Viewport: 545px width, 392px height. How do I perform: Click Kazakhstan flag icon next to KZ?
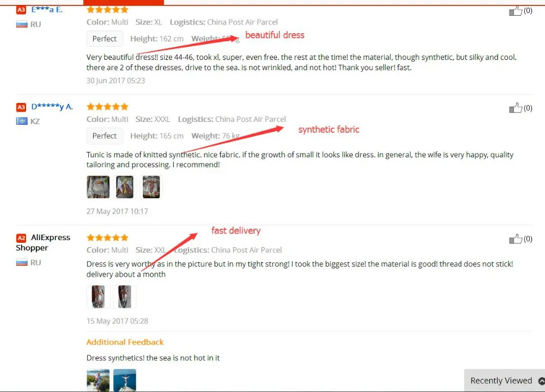(x=22, y=121)
